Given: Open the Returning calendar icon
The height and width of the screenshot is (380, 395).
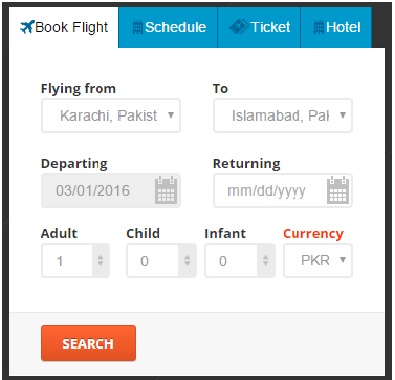Looking at the screenshot, I should point(338,190).
